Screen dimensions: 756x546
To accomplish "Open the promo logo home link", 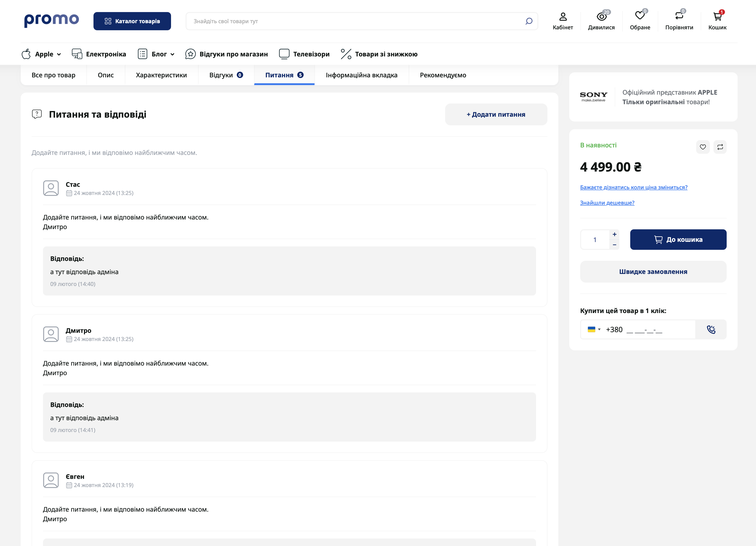I will 52,20.
